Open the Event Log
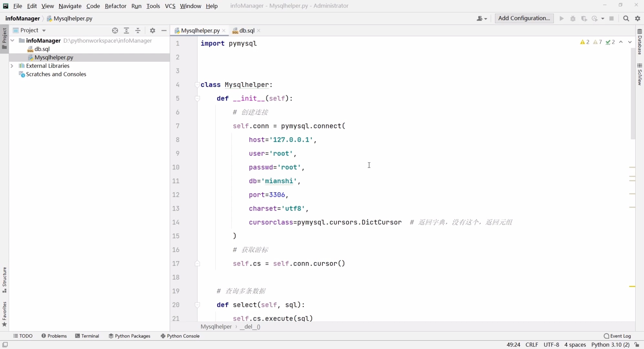The height and width of the screenshot is (349, 644). pos(617,336)
